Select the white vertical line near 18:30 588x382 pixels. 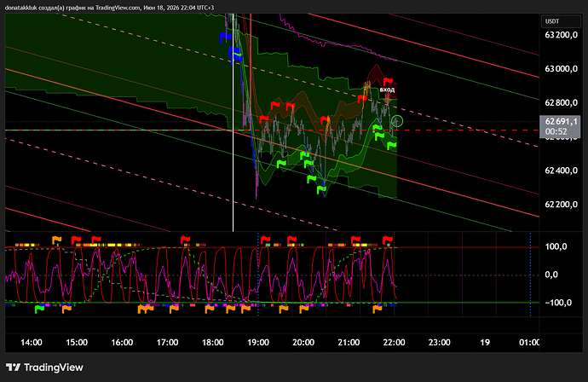[233, 122]
